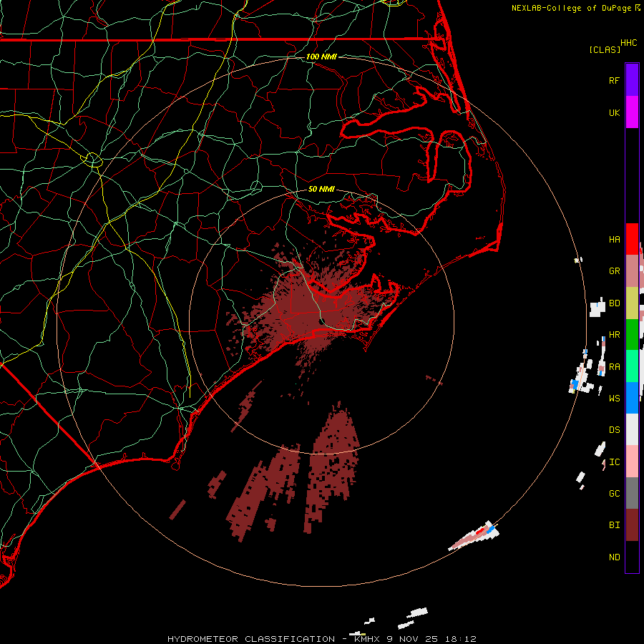Click the 'HR' legend label
This screenshot has width=644, height=644.
tap(614, 334)
